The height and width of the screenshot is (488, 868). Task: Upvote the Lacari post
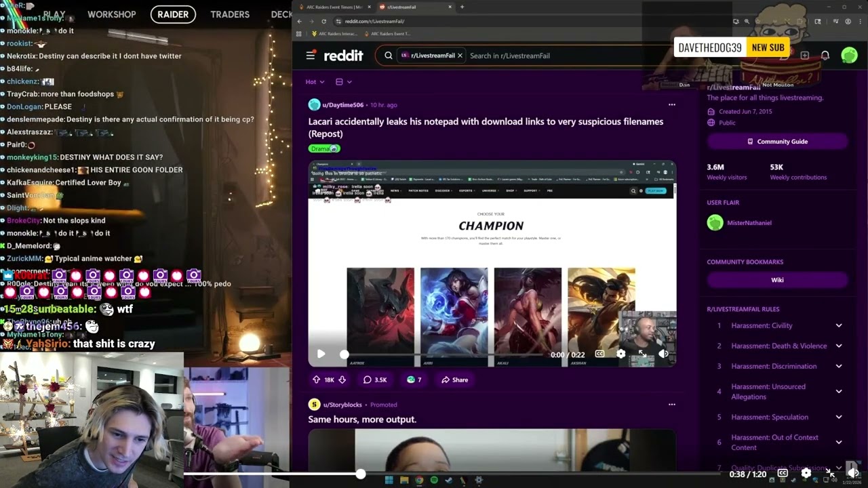(x=316, y=380)
